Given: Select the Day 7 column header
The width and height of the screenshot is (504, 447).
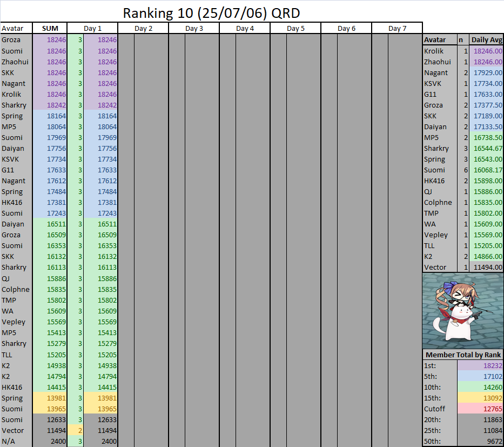Looking at the screenshot, I should coord(397,28).
